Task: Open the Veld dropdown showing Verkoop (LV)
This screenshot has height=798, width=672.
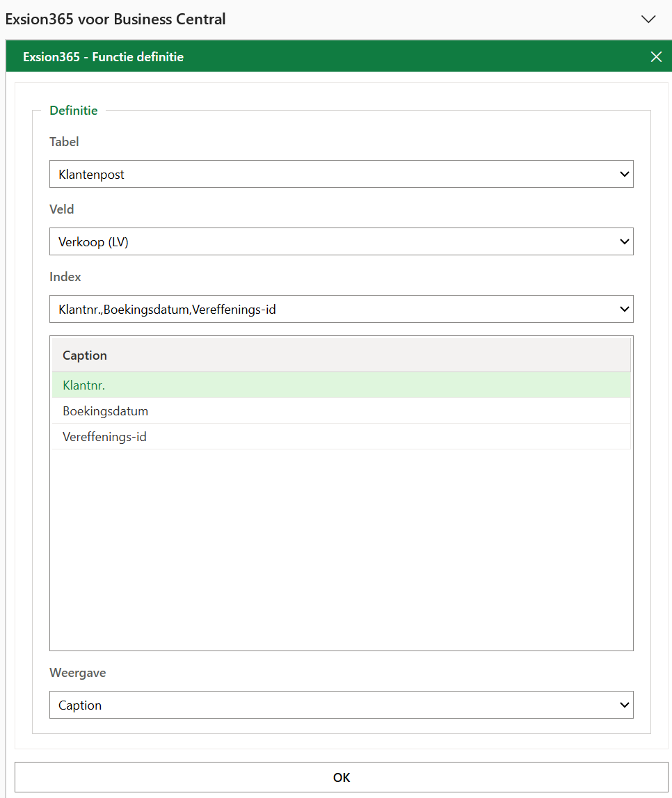Action: [x=342, y=241]
